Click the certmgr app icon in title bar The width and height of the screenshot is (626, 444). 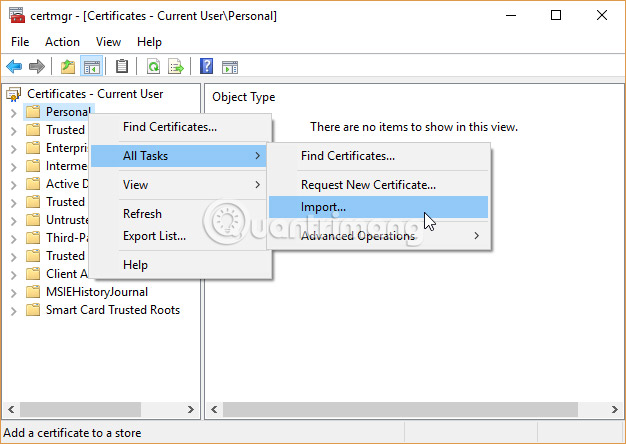[x=17, y=15]
